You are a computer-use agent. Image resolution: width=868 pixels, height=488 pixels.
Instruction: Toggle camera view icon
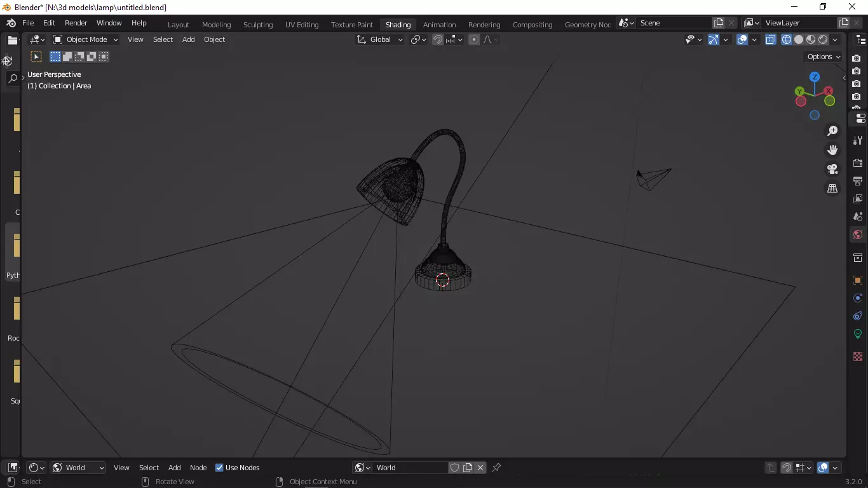click(x=832, y=169)
